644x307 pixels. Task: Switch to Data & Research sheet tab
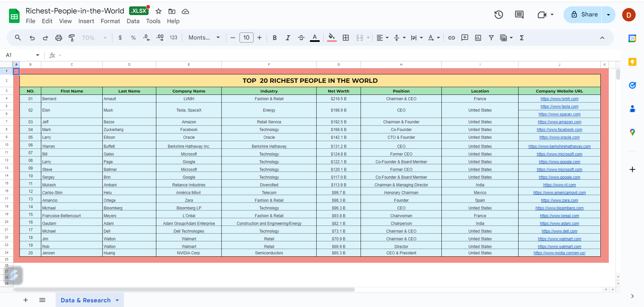click(90, 300)
